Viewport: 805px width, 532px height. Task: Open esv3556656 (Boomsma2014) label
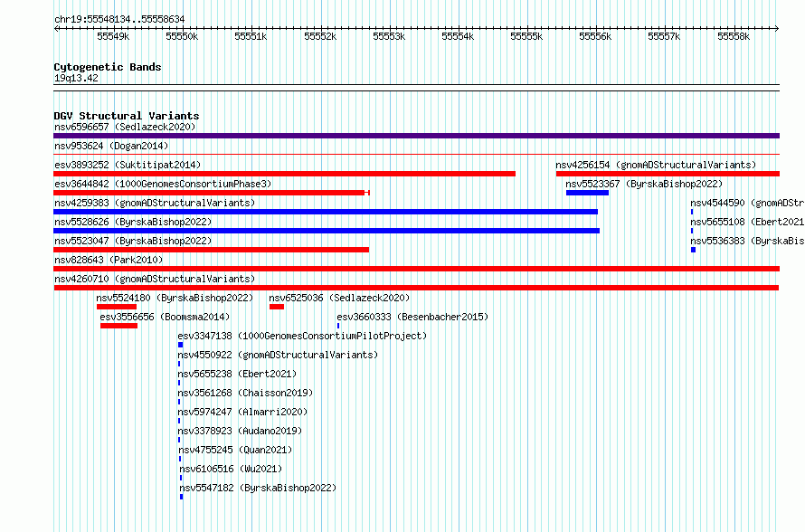(x=165, y=317)
